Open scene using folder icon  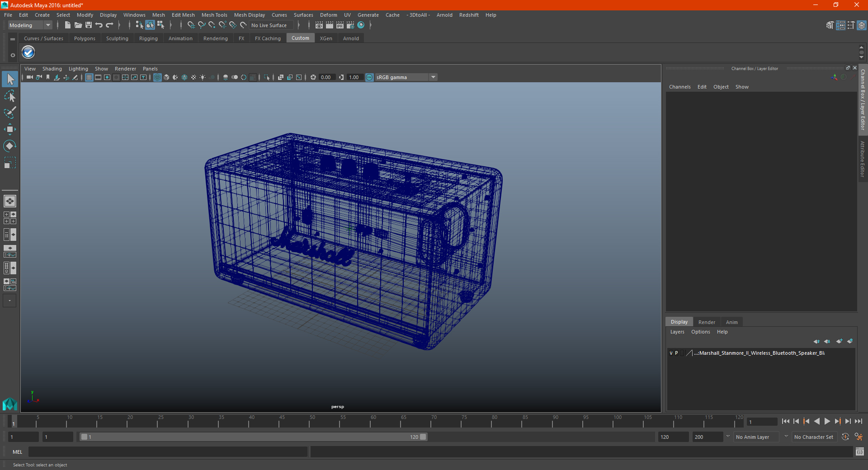[x=78, y=25]
